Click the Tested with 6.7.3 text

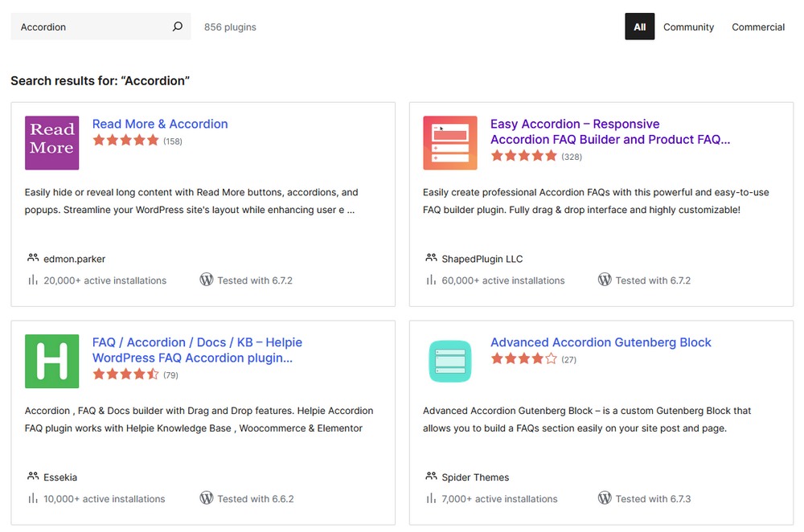tap(653, 499)
